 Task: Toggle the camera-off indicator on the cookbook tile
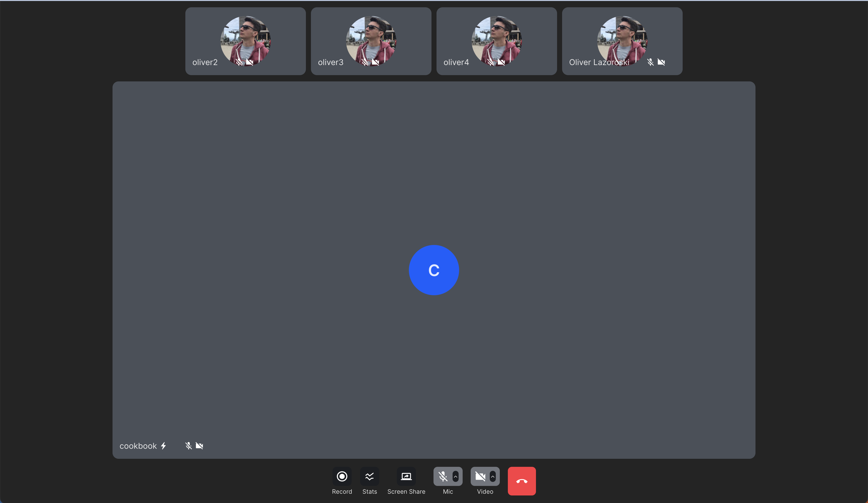[200, 445]
